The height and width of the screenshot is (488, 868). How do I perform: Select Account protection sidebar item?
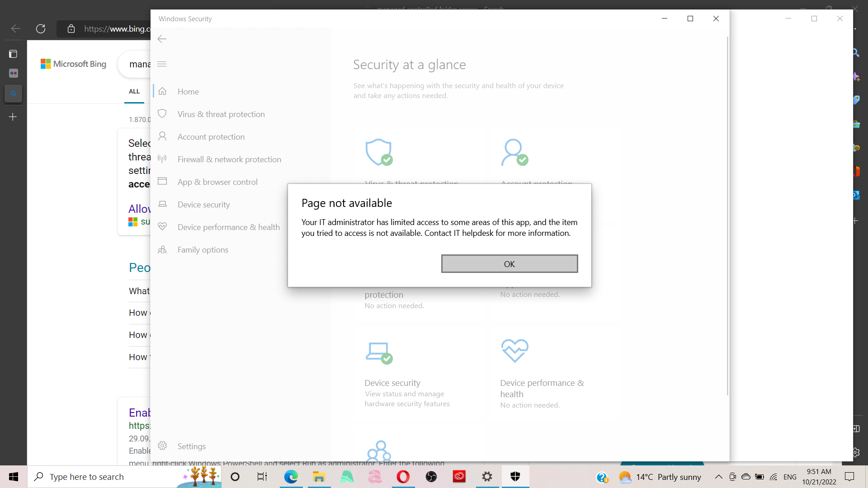(x=211, y=137)
